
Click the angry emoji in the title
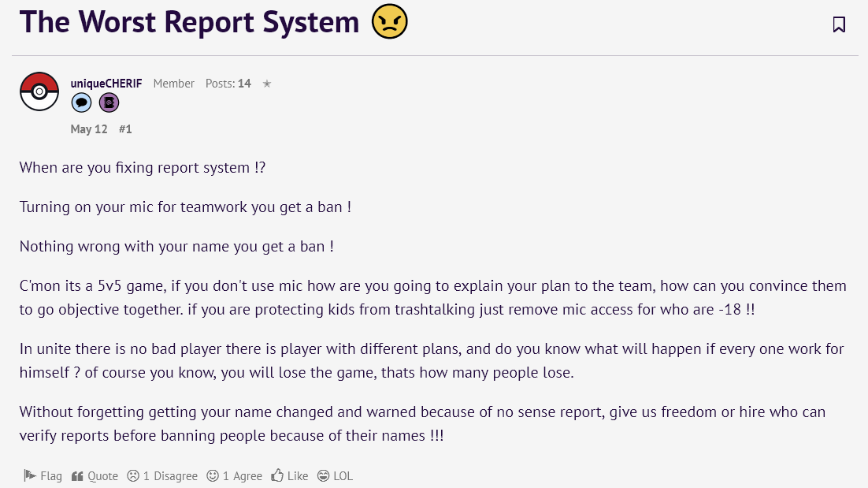click(x=389, y=21)
